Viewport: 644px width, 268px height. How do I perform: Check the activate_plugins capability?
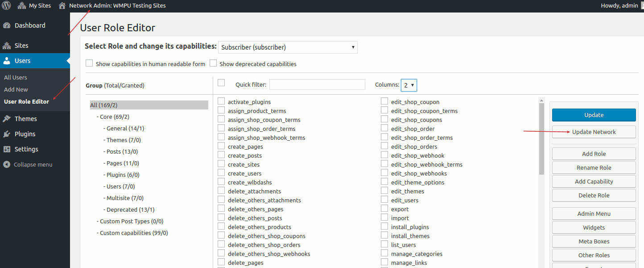221,101
